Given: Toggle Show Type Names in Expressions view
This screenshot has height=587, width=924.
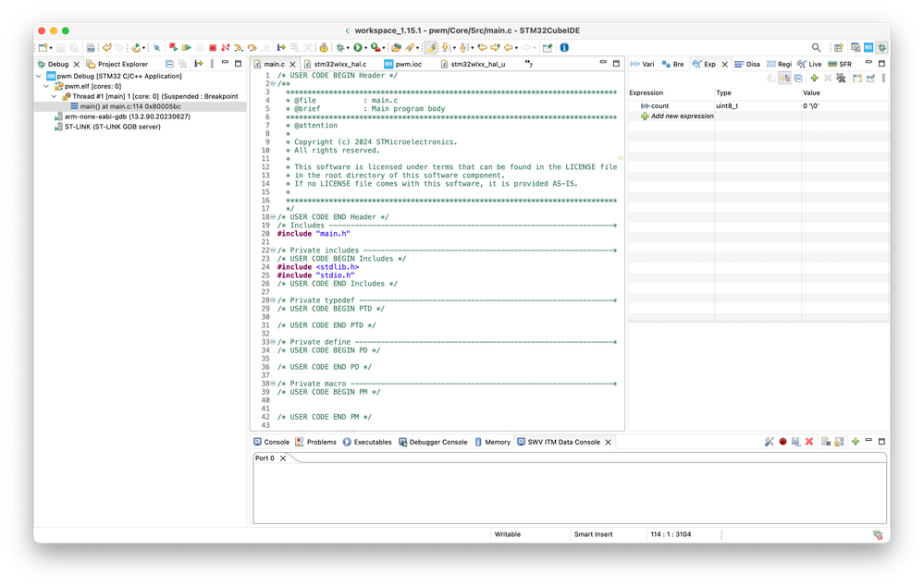Looking at the screenshot, I should (784, 78).
